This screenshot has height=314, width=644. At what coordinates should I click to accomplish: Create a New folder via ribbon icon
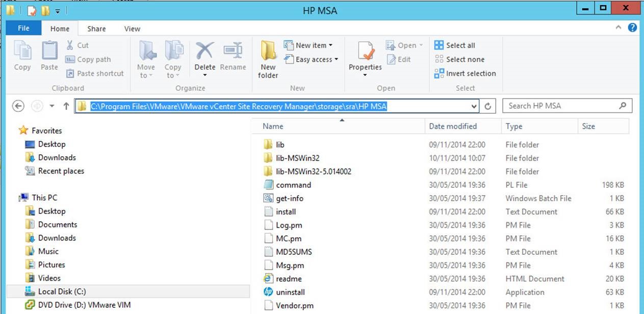point(268,52)
